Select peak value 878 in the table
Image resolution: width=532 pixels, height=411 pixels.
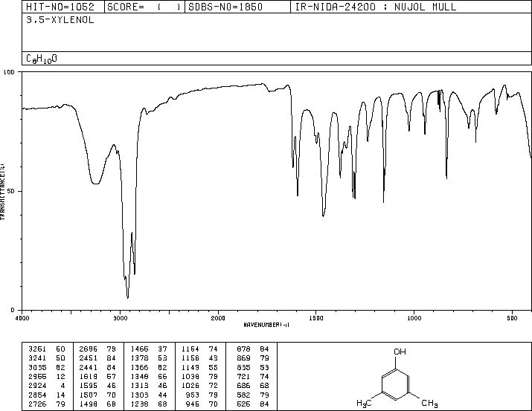pos(243,349)
